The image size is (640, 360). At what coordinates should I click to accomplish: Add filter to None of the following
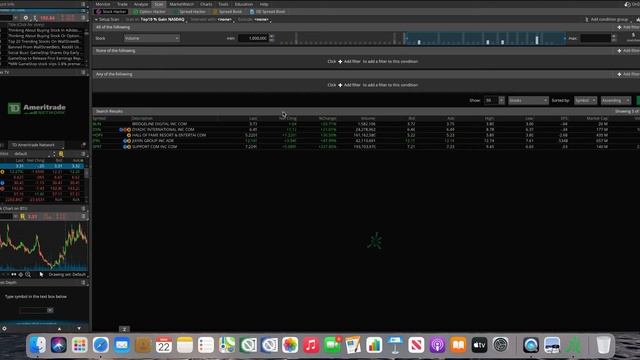[628, 51]
